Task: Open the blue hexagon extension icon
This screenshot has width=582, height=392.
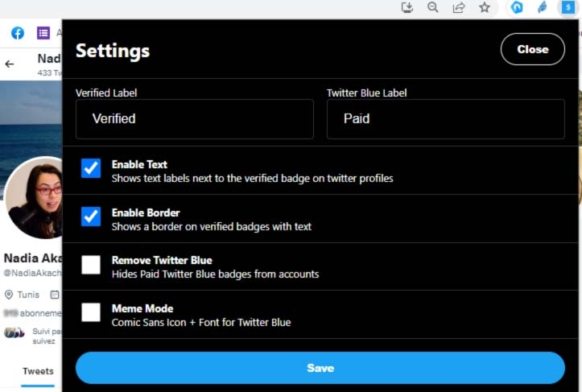Action: tap(517, 7)
